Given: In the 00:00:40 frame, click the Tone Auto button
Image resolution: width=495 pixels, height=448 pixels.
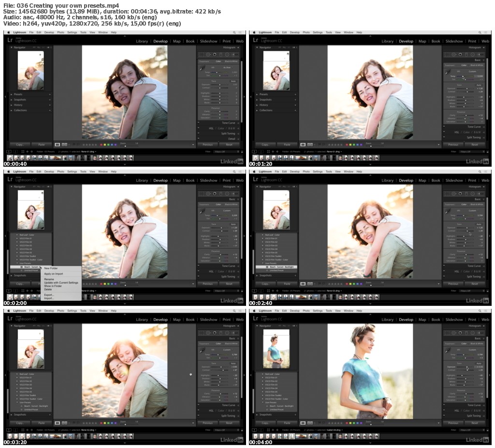Looking at the screenshot, I should pyautogui.click(x=233, y=81).
